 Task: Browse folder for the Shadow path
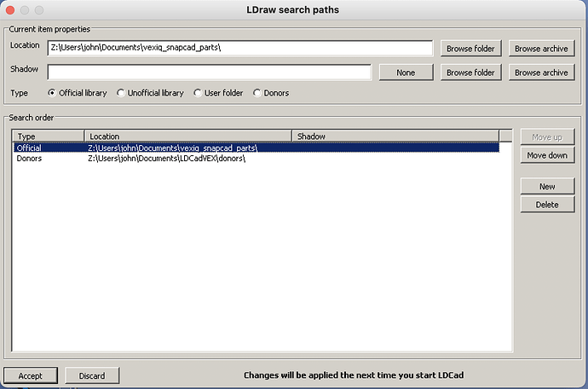click(470, 73)
